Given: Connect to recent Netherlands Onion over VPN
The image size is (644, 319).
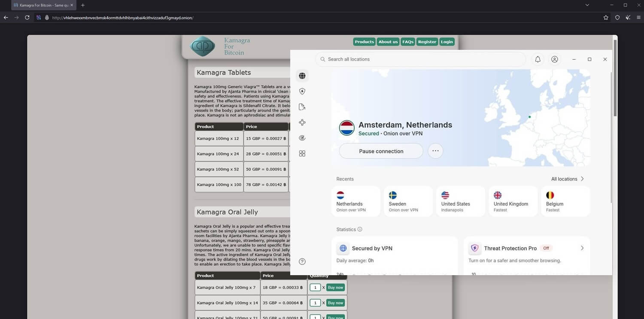Looking at the screenshot, I should click(356, 201).
